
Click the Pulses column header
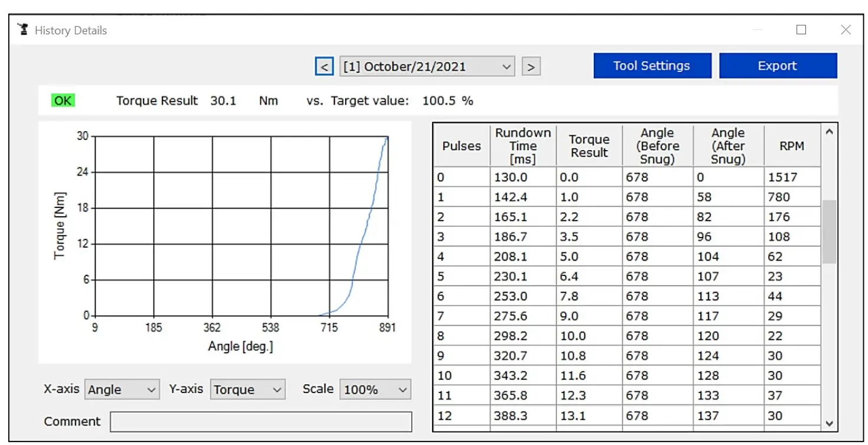[461, 146]
